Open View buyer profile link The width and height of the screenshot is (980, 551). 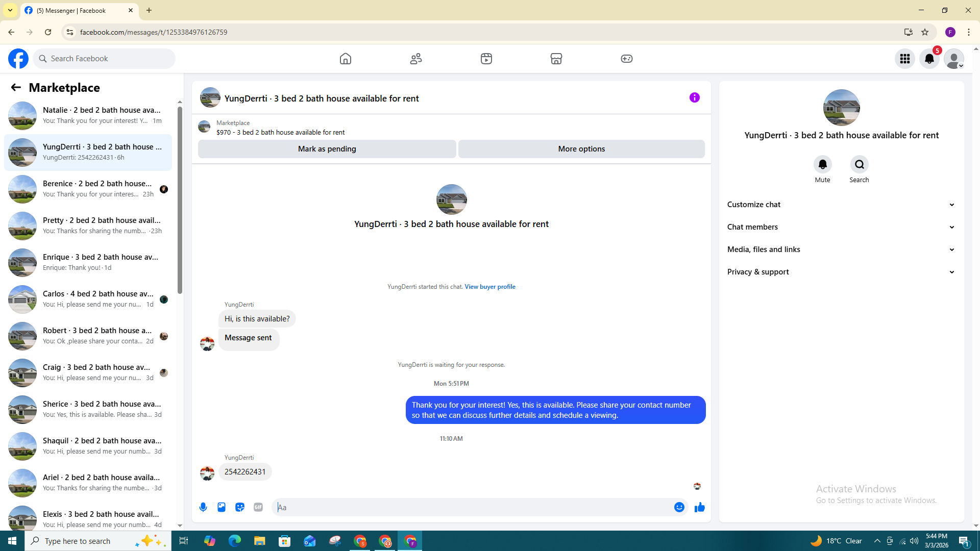(489, 287)
